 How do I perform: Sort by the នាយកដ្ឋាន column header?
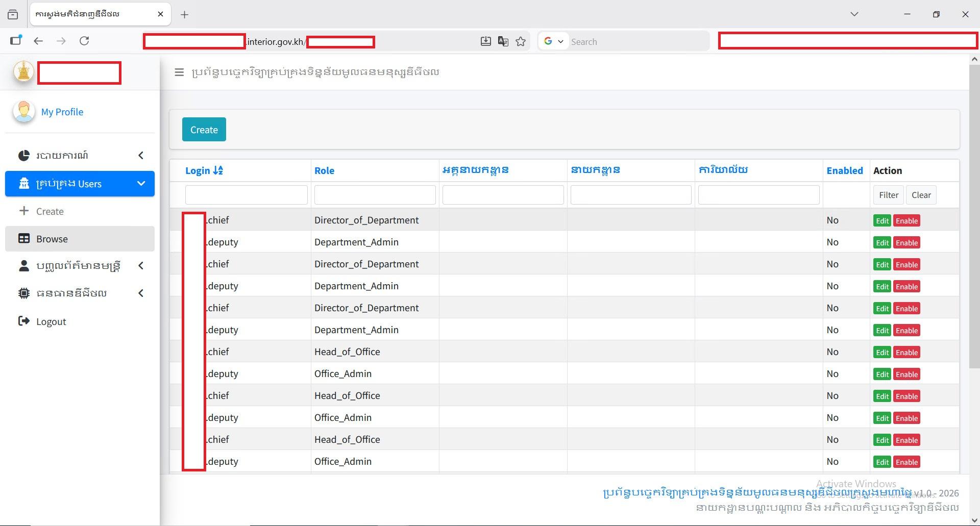[x=595, y=170]
